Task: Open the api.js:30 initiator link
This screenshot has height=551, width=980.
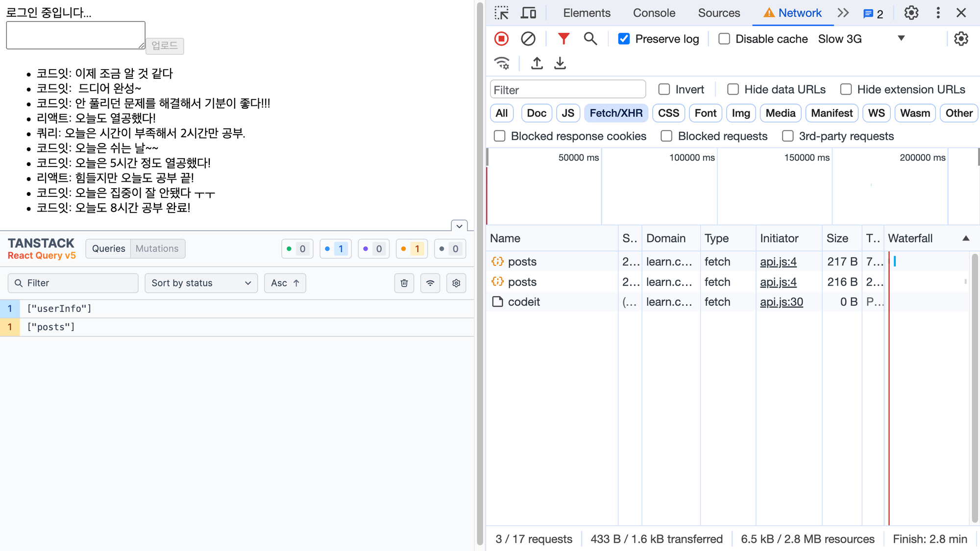Action: coord(782,302)
